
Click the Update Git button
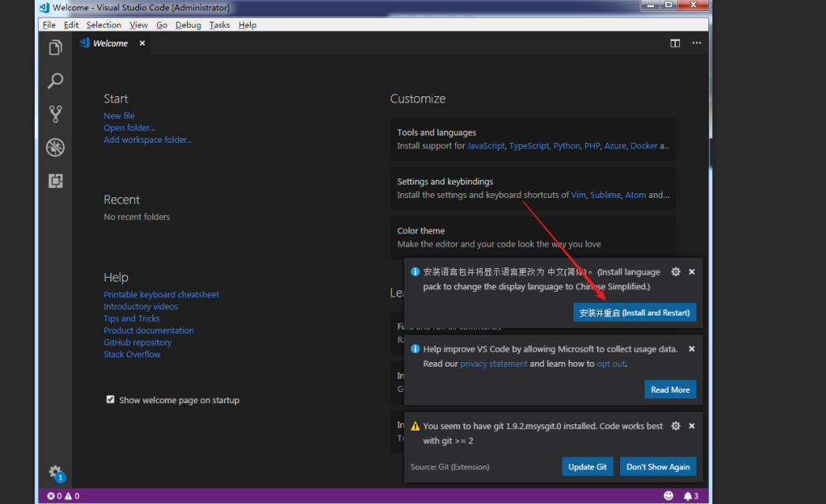coord(588,467)
